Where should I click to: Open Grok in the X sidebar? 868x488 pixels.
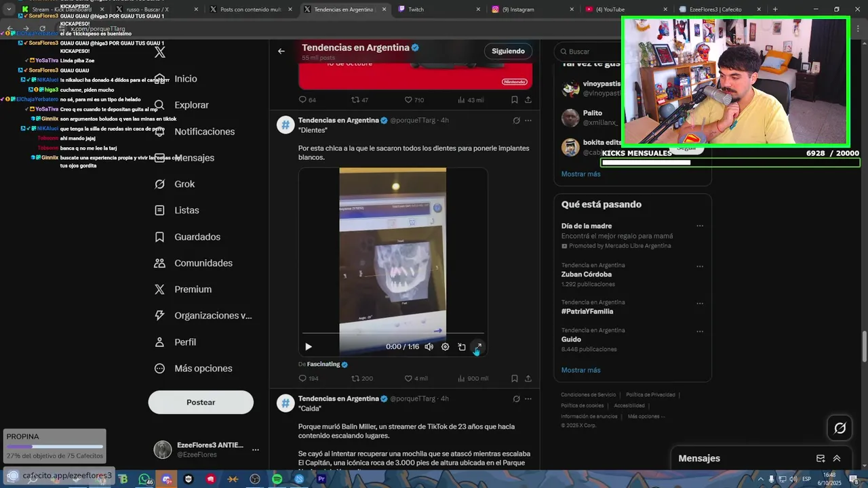click(x=174, y=184)
